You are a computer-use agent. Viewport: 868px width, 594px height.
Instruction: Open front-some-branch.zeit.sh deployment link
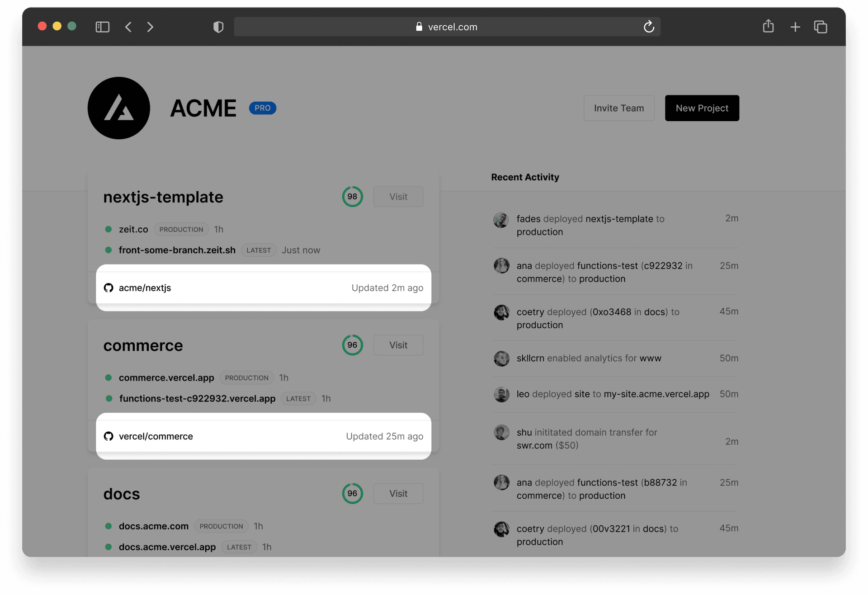pos(177,250)
